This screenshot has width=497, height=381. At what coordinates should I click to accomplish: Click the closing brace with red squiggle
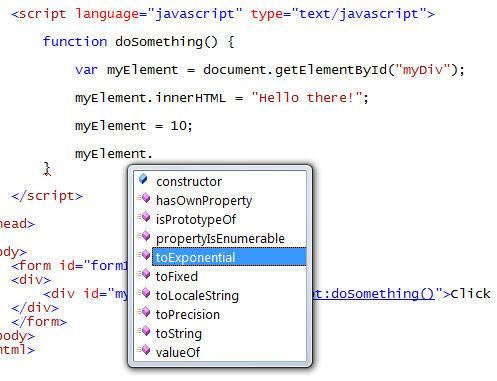(x=47, y=169)
